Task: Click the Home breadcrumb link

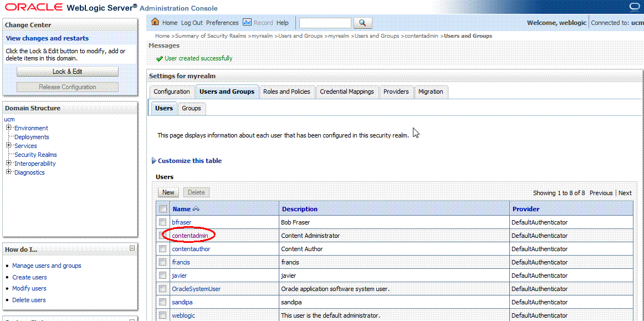Action: tap(162, 35)
